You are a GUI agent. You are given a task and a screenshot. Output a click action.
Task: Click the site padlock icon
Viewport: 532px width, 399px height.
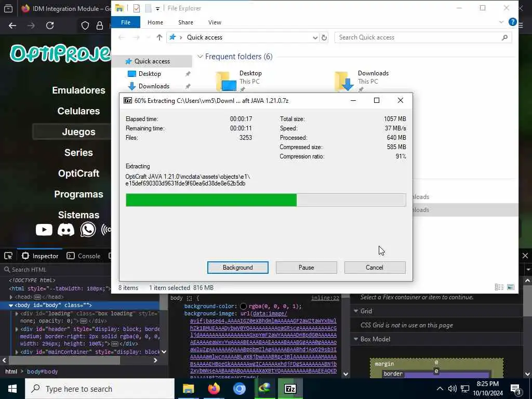100,25
